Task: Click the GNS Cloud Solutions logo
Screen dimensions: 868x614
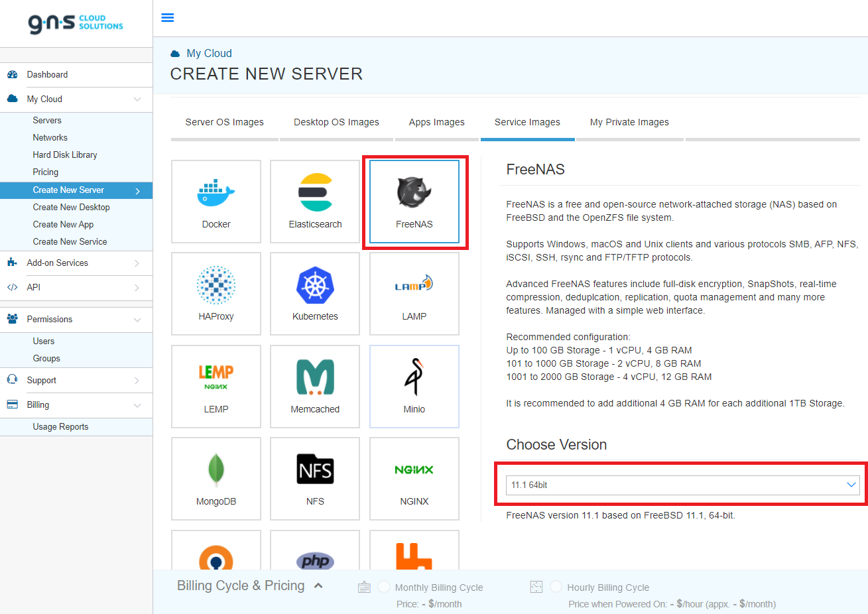Action: pos(76,23)
